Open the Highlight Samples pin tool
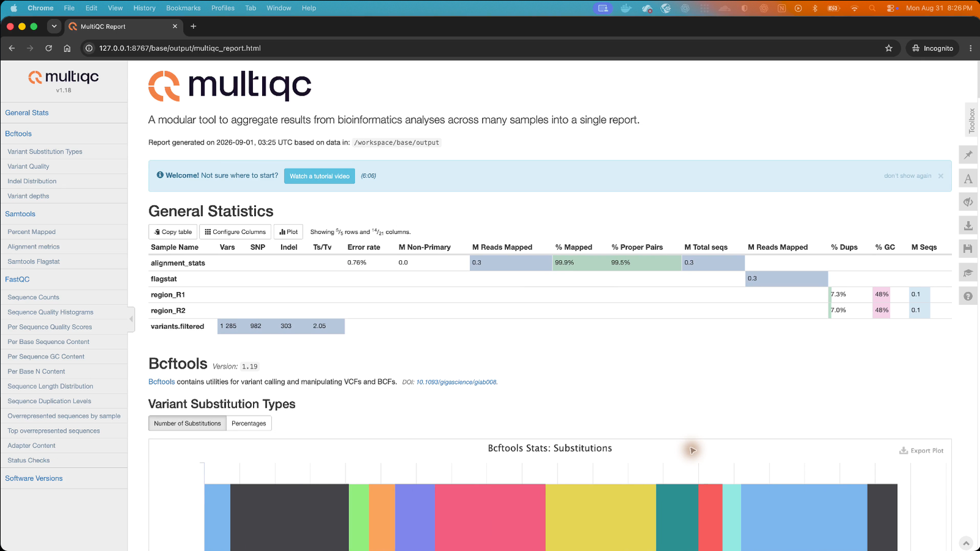The width and height of the screenshot is (980, 551). [x=968, y=155]
